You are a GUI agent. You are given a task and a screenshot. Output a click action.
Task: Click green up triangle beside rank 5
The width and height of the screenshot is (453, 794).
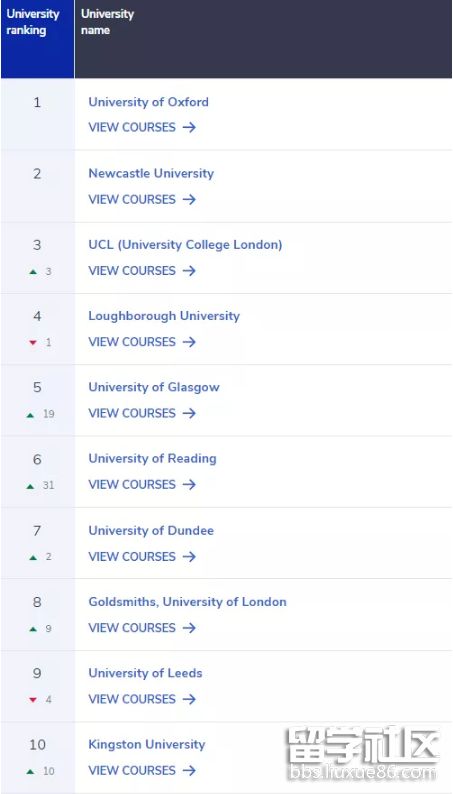[30, 415]
